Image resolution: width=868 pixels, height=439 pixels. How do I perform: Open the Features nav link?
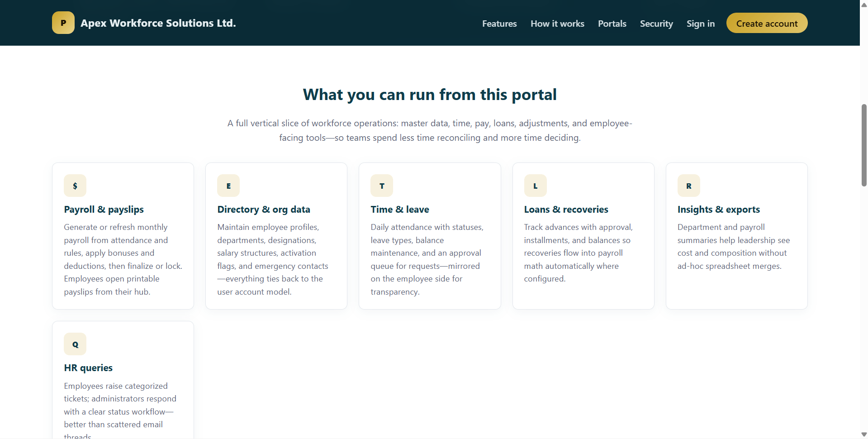tap(499, 24)
